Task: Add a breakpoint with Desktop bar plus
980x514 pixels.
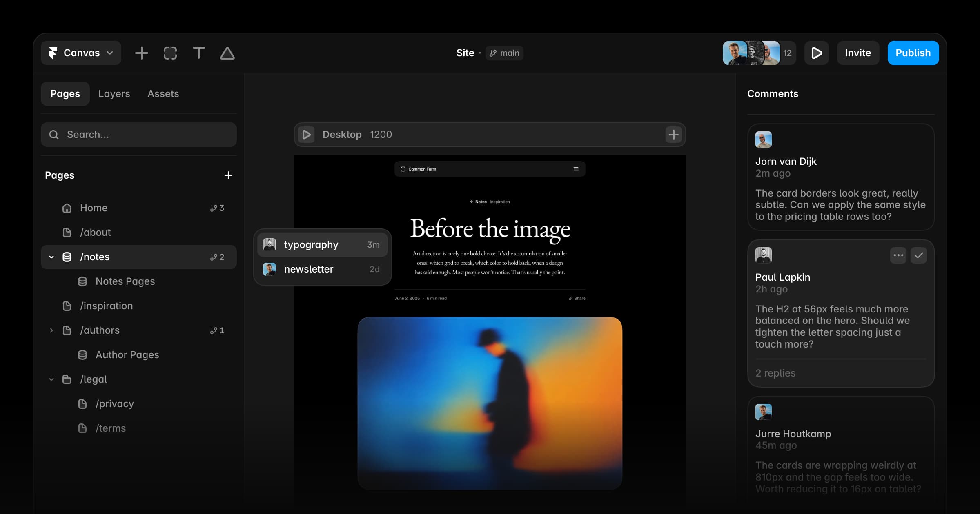Action: [x=674, y=135]
